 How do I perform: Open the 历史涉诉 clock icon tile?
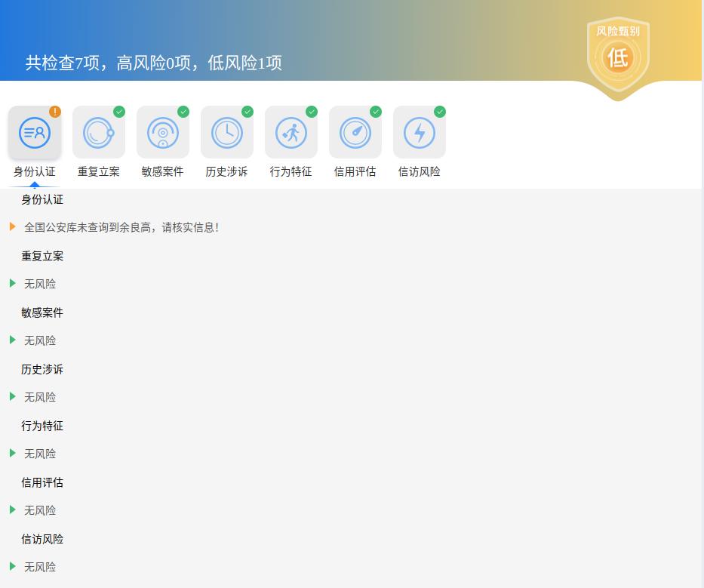(227, 133)
